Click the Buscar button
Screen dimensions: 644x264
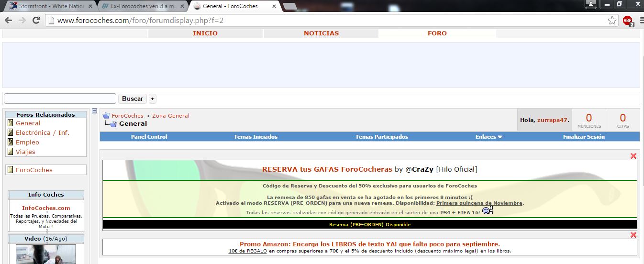pos(133,99)
